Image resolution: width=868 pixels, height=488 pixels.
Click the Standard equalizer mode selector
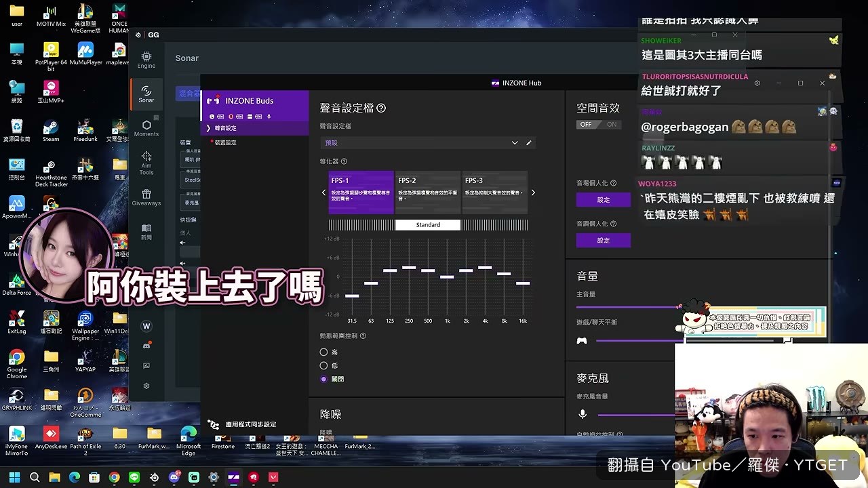pyautogui.click(x=428, y=225)
